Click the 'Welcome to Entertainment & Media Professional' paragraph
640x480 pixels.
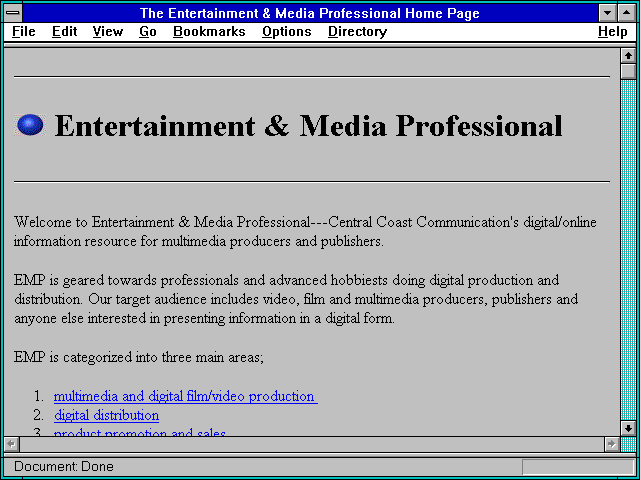click(x=305, y=231)
